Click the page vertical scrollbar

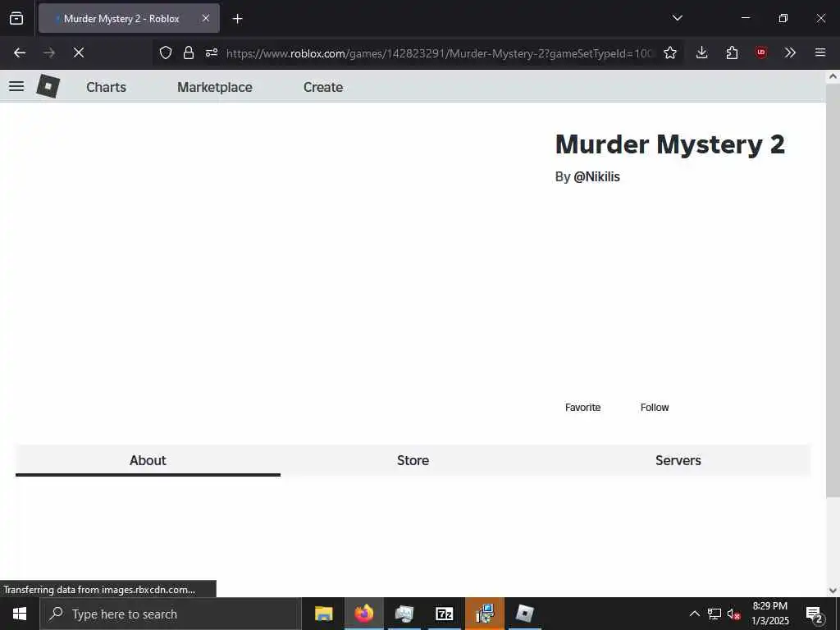point(833,290)
